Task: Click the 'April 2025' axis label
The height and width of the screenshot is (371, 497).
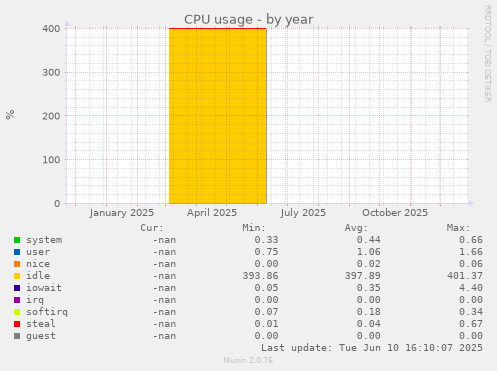Action: tap(212, 213)
